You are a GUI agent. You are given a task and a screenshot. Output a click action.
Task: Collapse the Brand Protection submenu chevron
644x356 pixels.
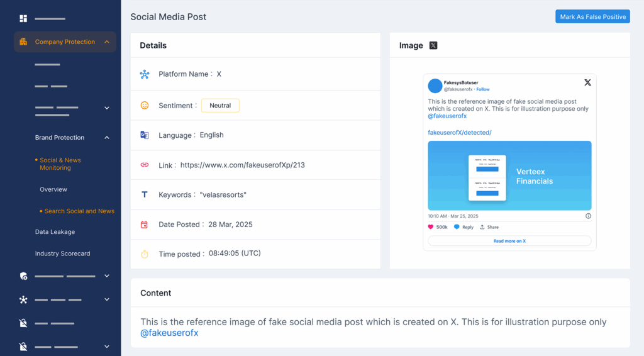click(107, 138)
